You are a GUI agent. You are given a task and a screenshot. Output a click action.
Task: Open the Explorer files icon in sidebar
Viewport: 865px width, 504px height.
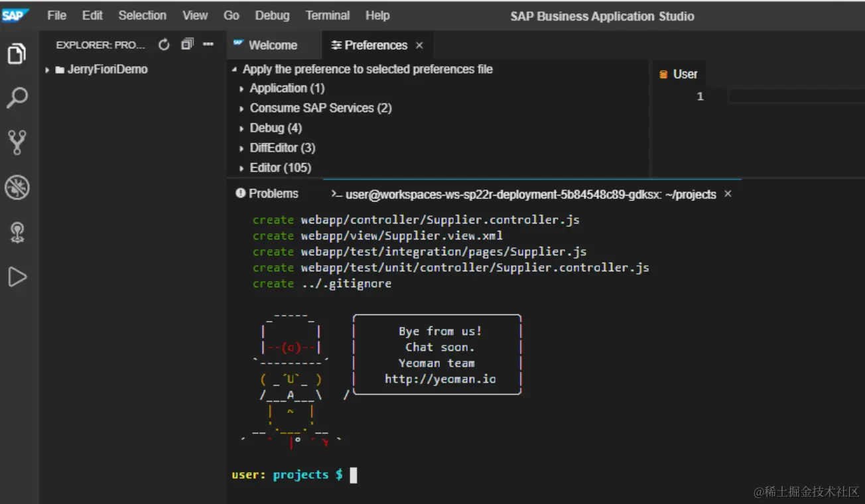(x=17, y=53)
